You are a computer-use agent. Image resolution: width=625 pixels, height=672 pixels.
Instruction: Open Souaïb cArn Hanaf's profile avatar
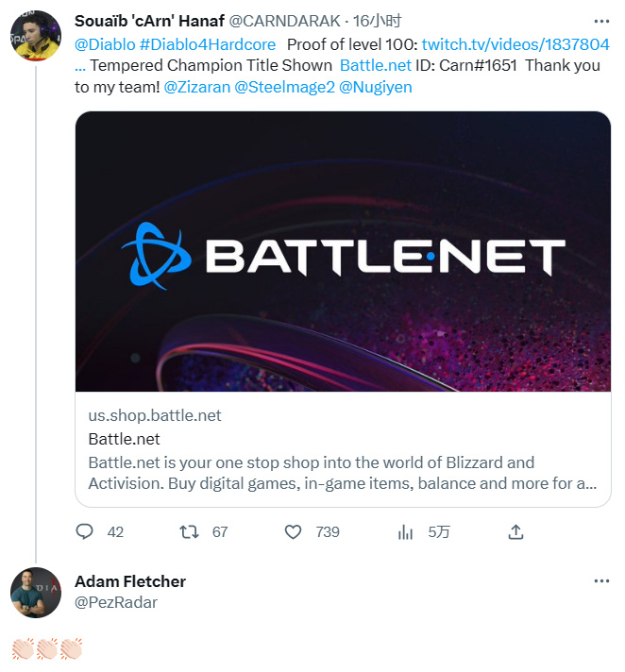36,36
